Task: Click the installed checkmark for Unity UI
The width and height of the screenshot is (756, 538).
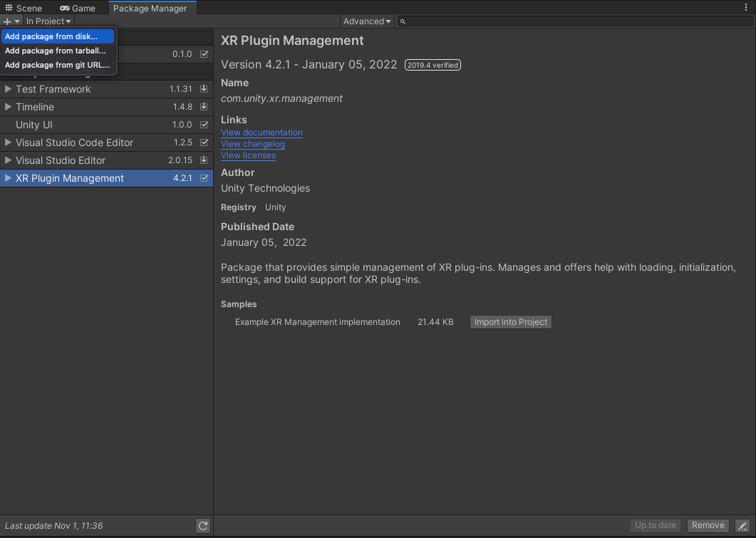Action: click(204, 125)
